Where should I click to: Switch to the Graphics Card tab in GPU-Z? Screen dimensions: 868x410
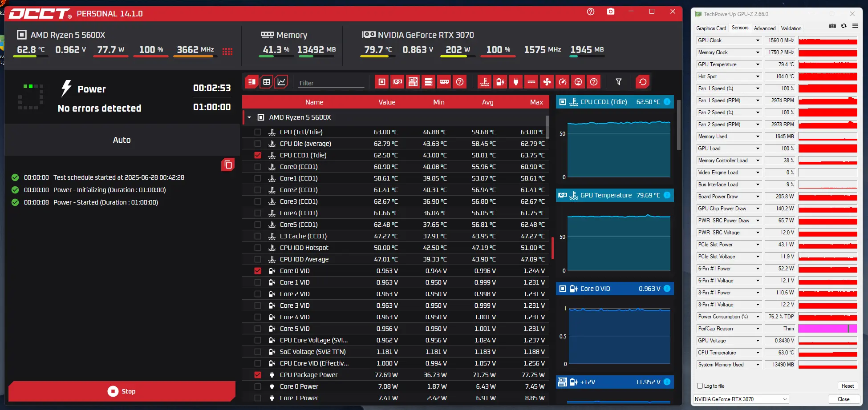711,28
